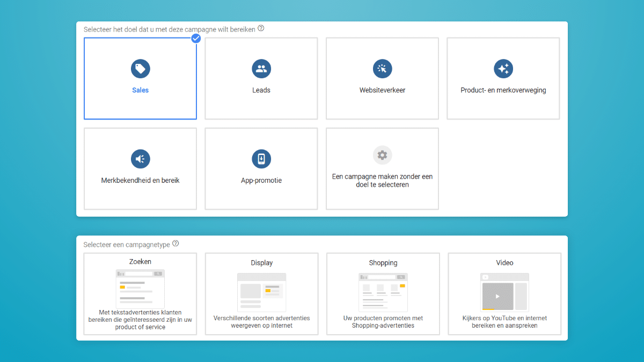Open help icon beside 'Selecteer een campagnetype'

175,244
